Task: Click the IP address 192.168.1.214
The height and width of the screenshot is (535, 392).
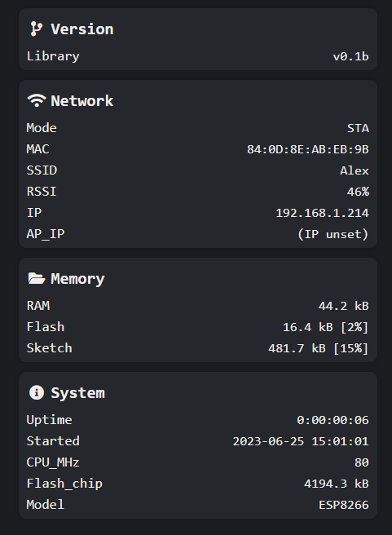Action: pyautogui.click(x=322, y=213)
